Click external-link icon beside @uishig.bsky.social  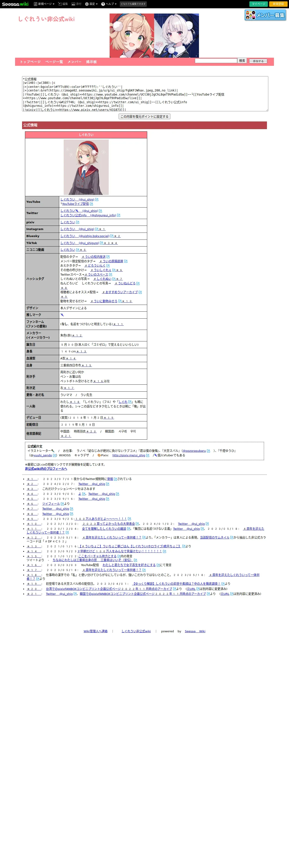tap(112, 236)
